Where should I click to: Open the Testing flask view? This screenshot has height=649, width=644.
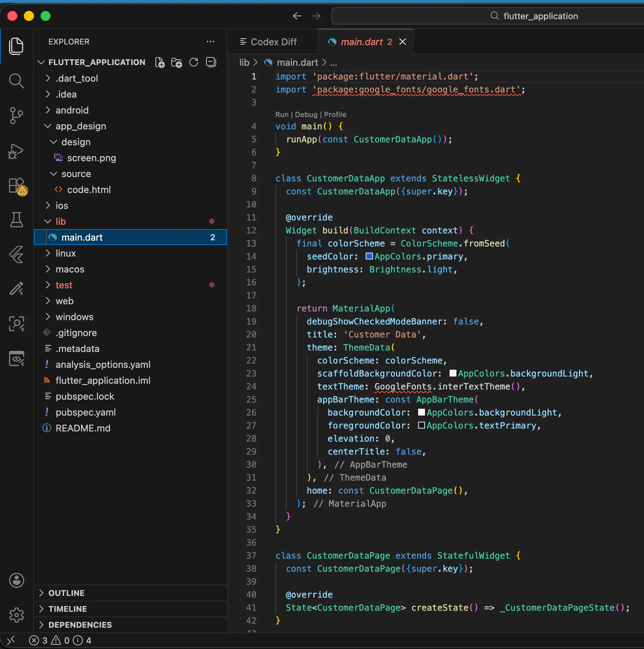(16, 220)
